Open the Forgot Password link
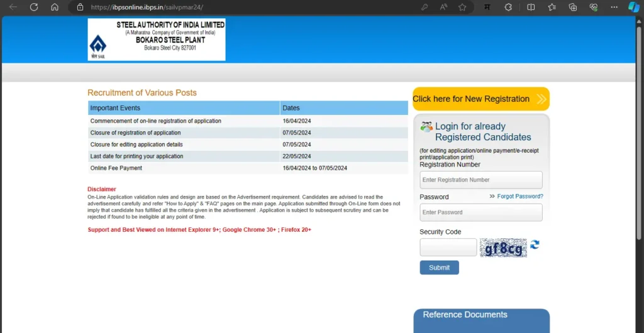Image resolution: width=644 pixels, height=333 pixels. (519, 197)
